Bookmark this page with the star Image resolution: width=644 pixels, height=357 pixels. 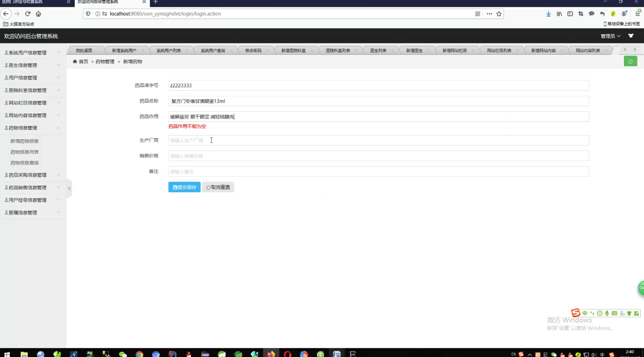(x=499, y=14)
